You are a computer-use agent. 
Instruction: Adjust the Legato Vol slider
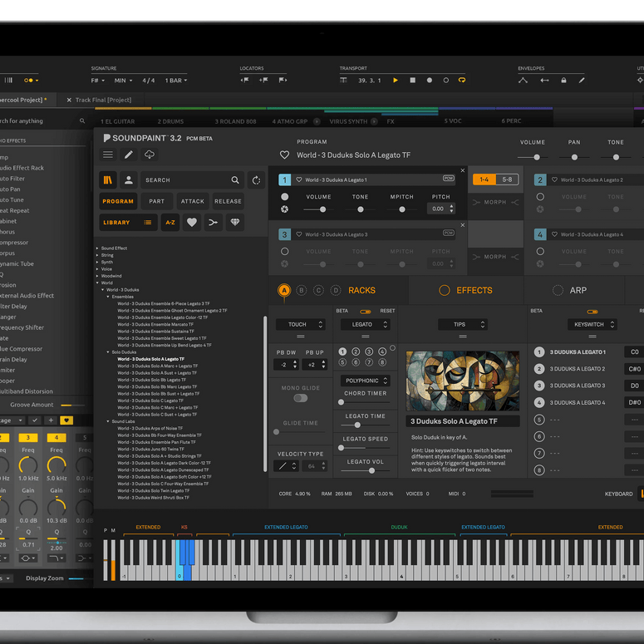tap(371, 470)
